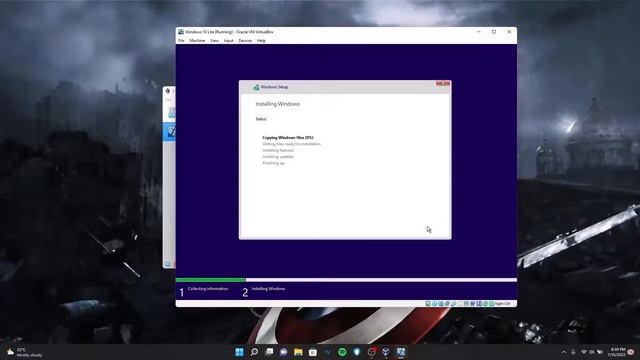The height and width of the screenshot is (360, 640).
Task: Open the Devices menu
Action: tap(245, 41)
